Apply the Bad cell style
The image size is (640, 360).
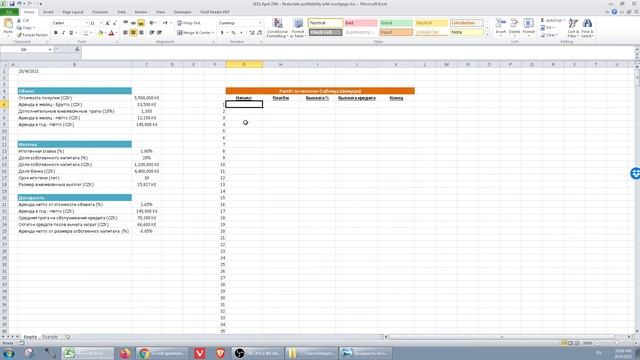pyautogui.click(x=360, y=23)
